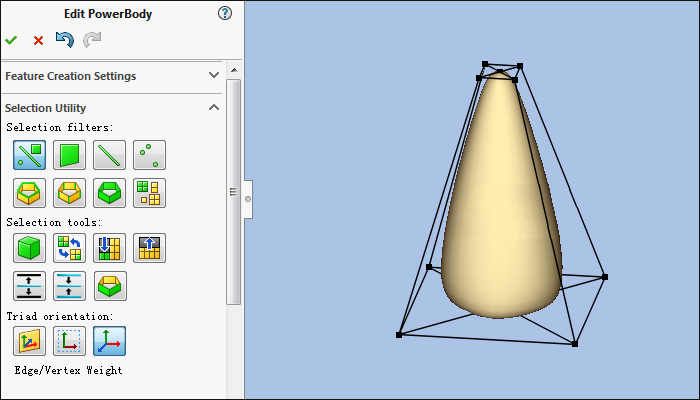Select the all-entities selection filter
This screenshot has width=700, height=400.
click(x=29, y=155)
